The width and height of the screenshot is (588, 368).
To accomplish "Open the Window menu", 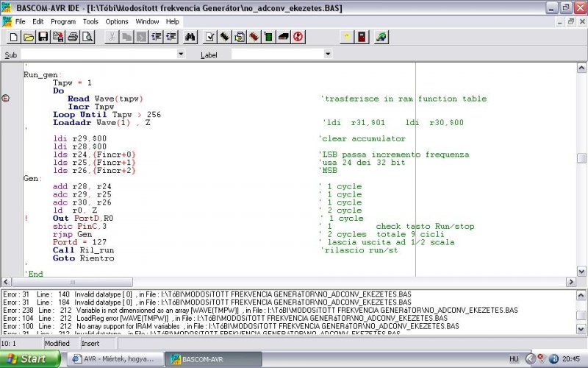I will [147, 21].
